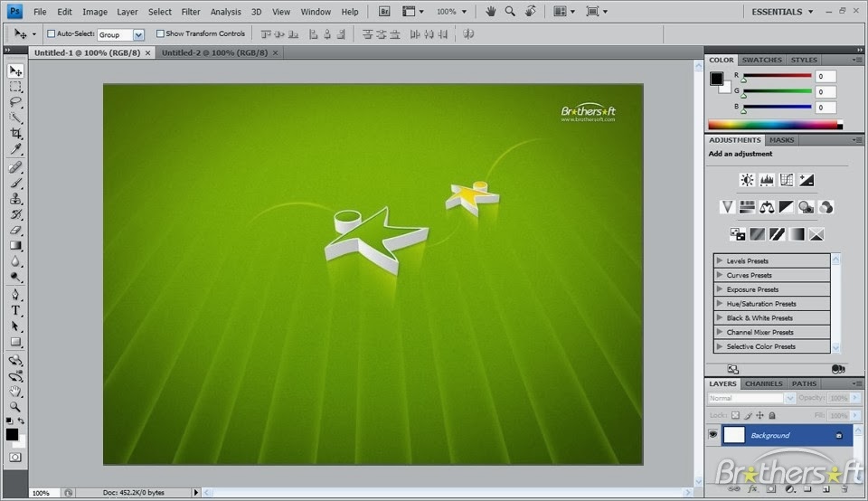Click the foreground color swatch in toolbox

pos(12,435)
